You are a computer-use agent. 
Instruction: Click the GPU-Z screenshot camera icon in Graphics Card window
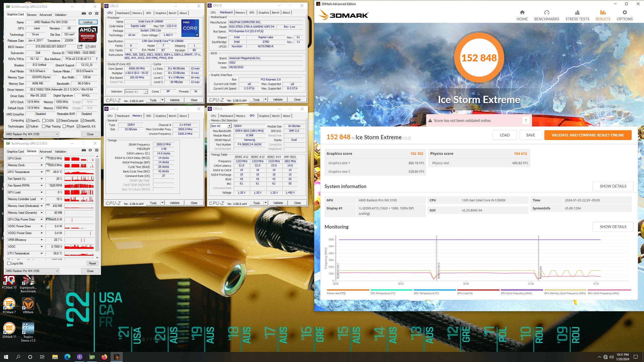pyautogui.click(x=84, y=13)
